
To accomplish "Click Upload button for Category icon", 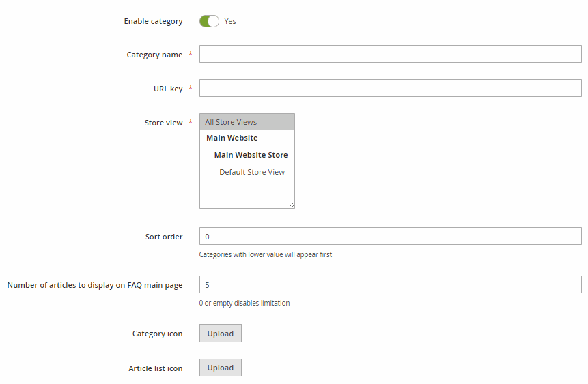I will point(221,334).
